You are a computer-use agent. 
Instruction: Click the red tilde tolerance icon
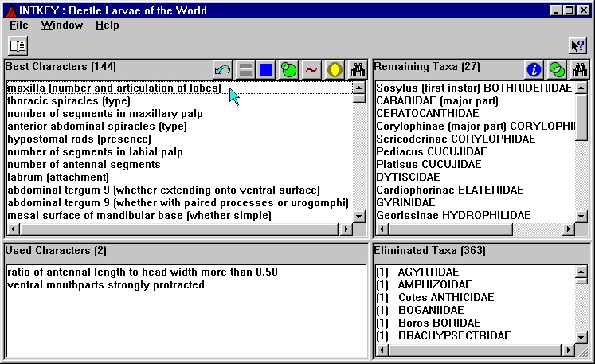click(x=311, y=70)
